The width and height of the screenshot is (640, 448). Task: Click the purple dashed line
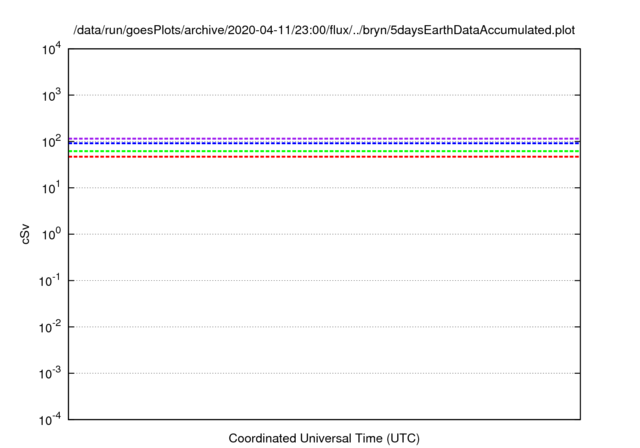324,138
